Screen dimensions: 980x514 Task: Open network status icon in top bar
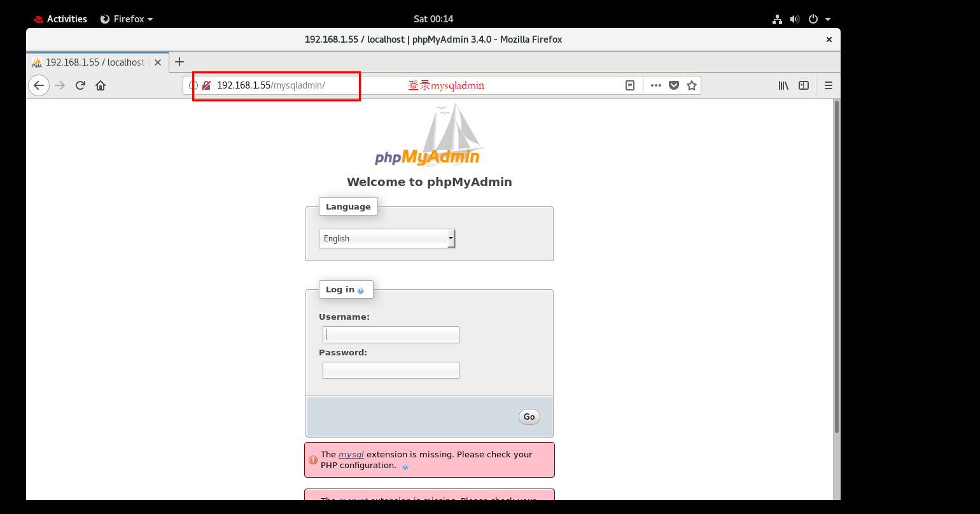coord(777,19)
